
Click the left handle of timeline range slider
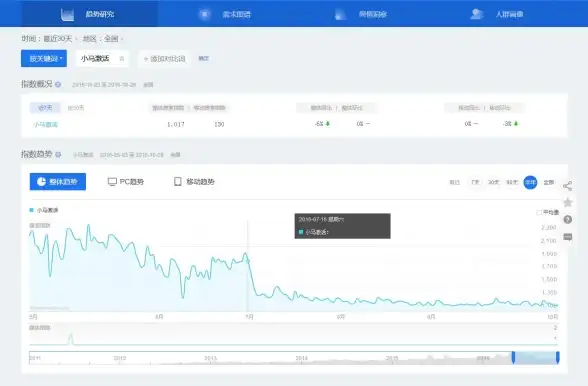[x=513, y=357]
